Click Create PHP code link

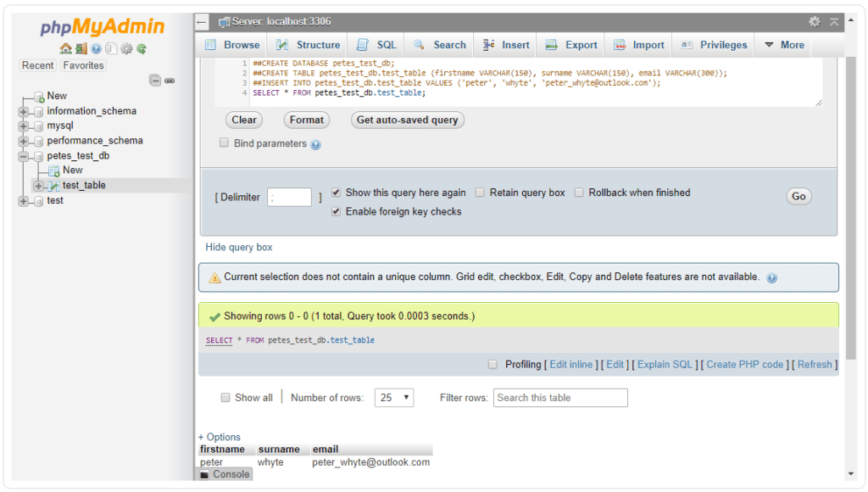744,364
